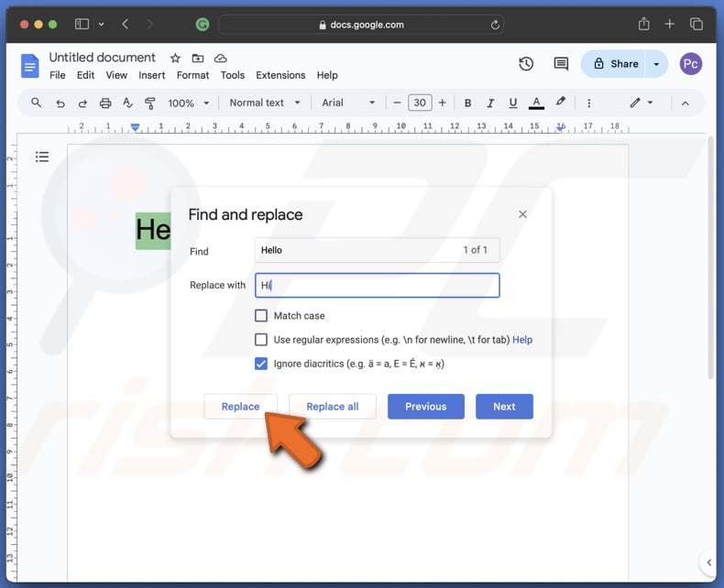Rename Untitled document title
Image resolution: width=724 pixels, height=588 pixels.
102,57
